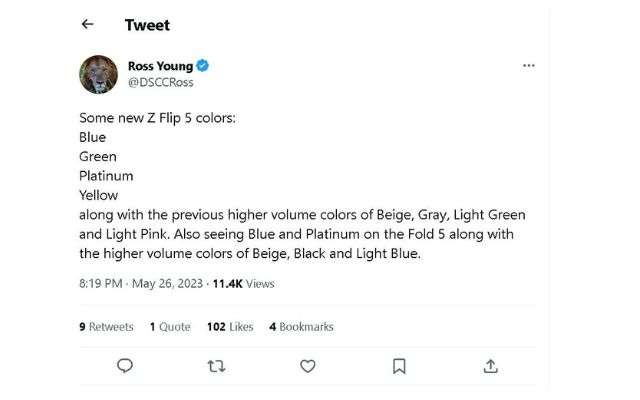Open Ross Young's lion profile picture
640x400 pixels.
tap(99, 75)
